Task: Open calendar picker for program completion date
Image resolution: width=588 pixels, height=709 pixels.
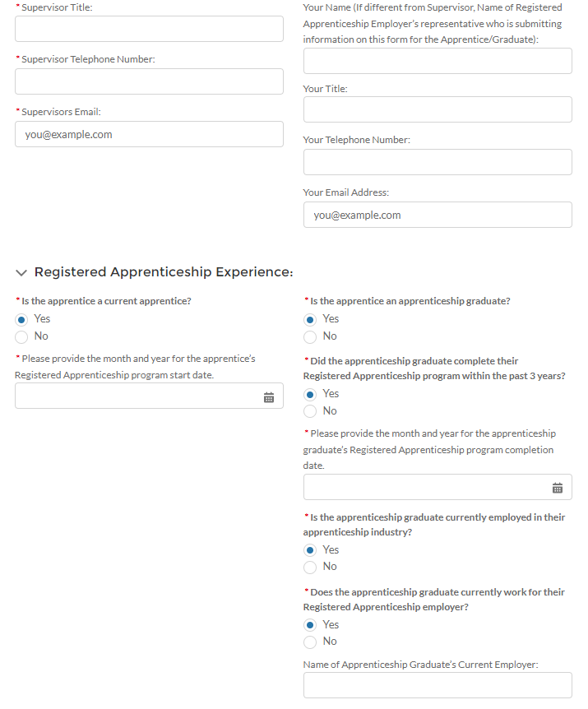Action: pos(558,488)
